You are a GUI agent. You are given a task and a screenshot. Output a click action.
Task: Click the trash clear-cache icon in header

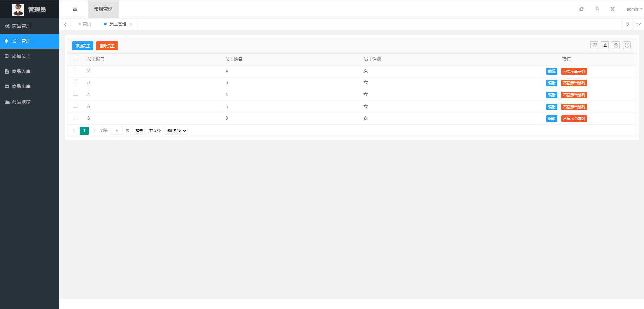597,9
